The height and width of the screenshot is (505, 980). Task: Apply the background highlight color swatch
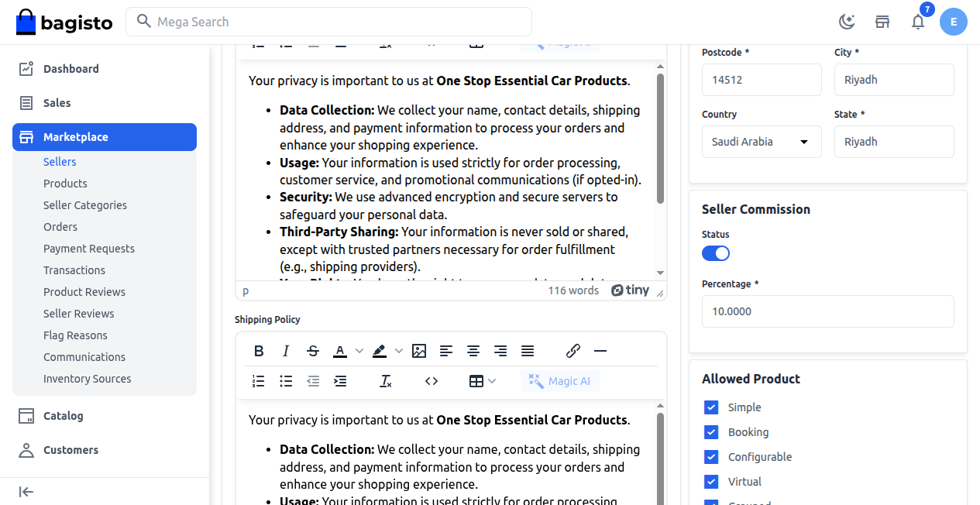tap(380, 351)
